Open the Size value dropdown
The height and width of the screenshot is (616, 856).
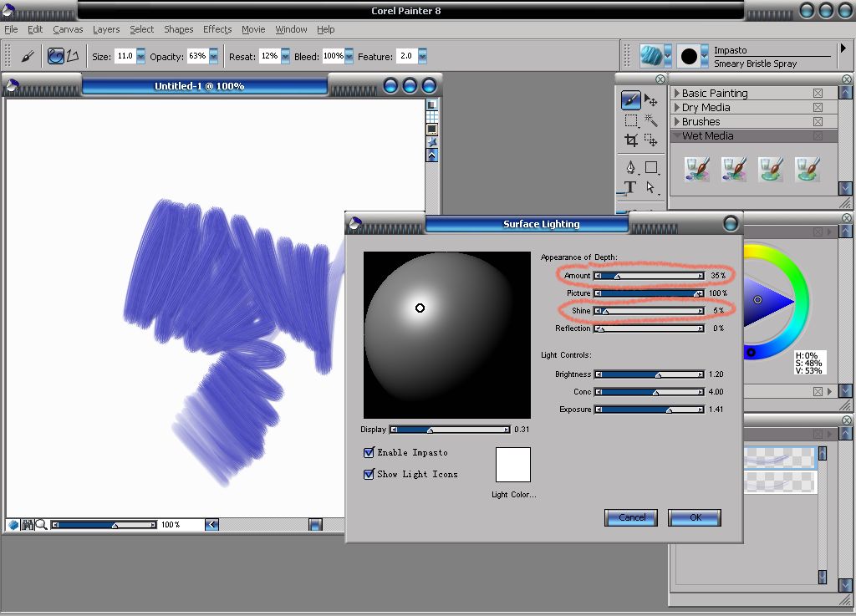click(x=140, y=56)
